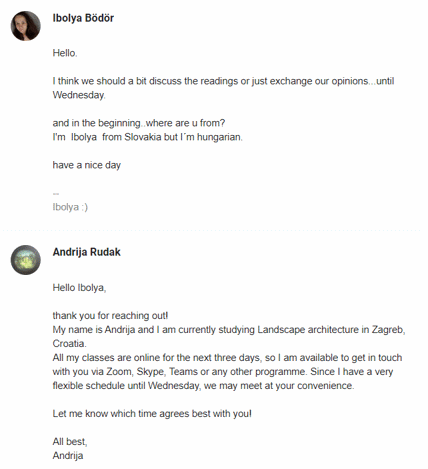Viewport: 428px width, 469px height.
Task: Click 'Let me know which time agrees' sentence
Action: 152,414
